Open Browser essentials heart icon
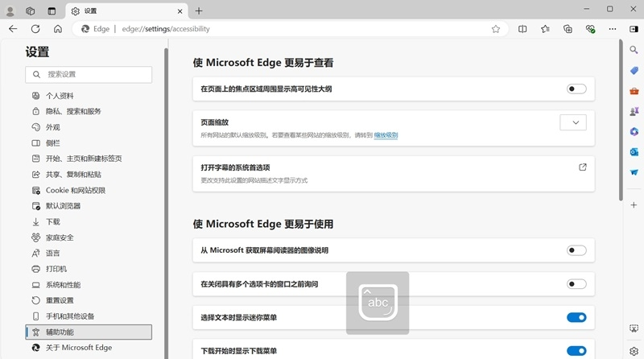This screenshot has width=644, height=359. 590,29
